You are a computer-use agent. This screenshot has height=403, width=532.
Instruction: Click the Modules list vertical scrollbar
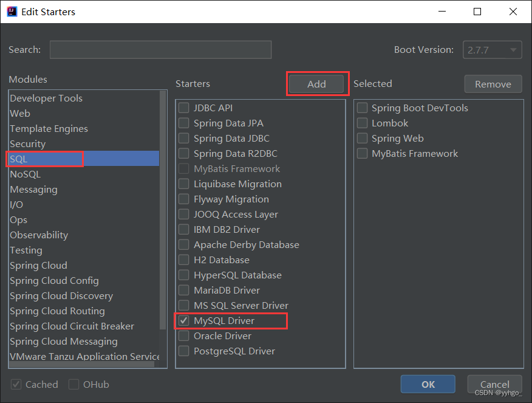[163, 210]
